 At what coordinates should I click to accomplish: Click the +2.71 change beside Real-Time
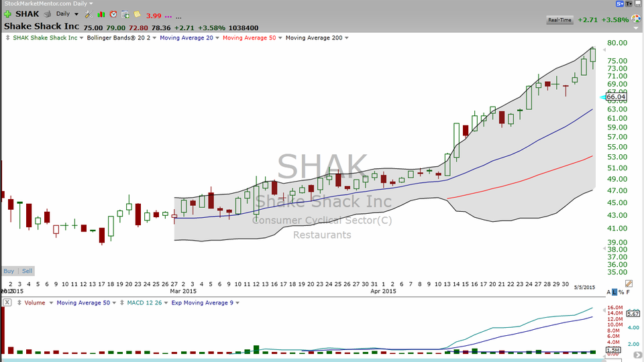pos(588,19)
